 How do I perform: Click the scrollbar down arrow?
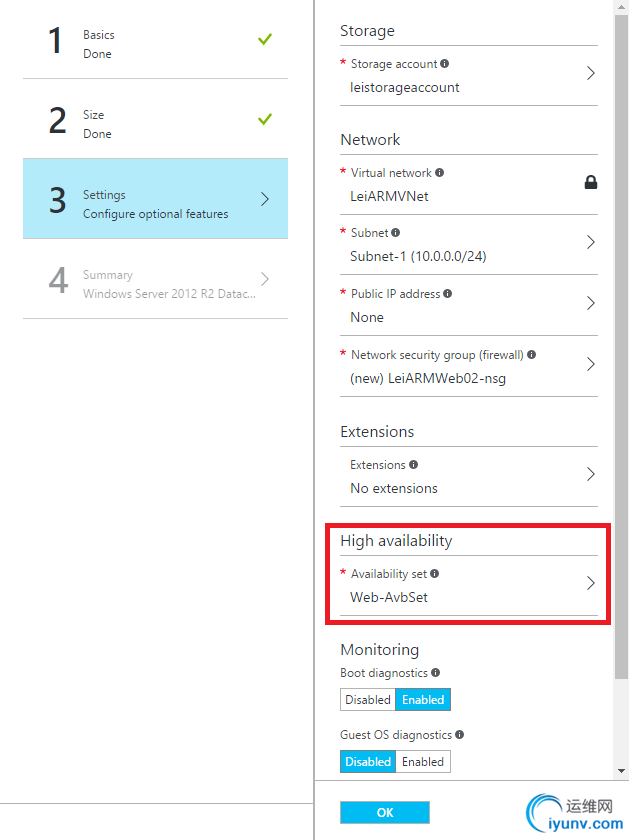coord(621,771)
